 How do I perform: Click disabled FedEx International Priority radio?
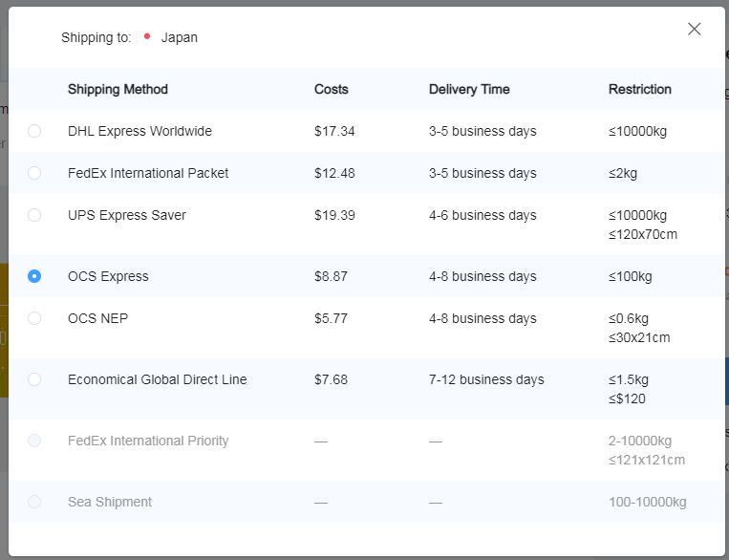pyautogui.click(x=34, y=441)
